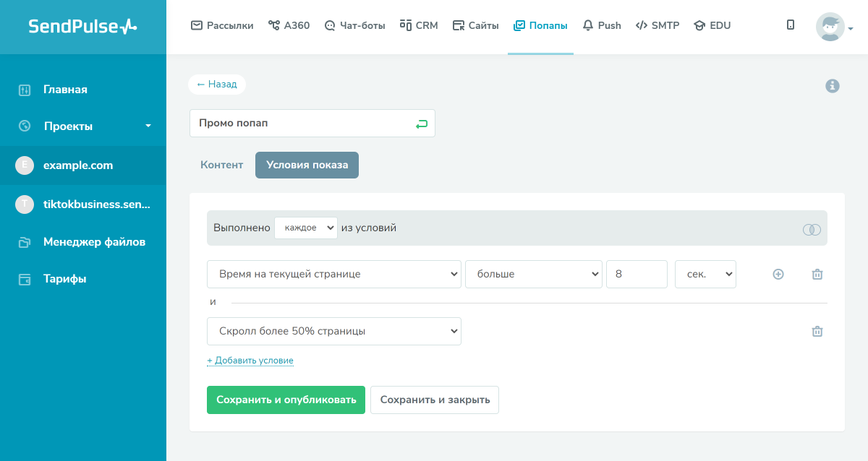
Task: Expand the 'сек.' time unit dropdown
Action: [x=705, y=275]
